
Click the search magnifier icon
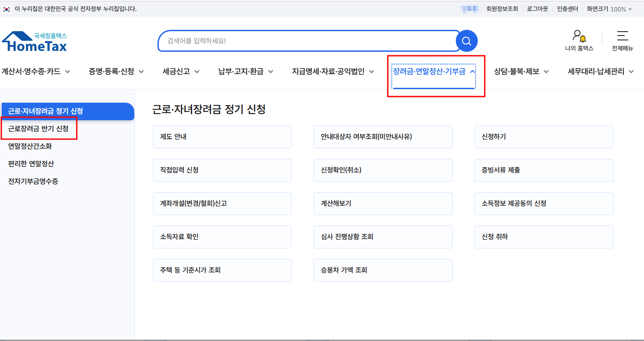[x=466, y=41]
